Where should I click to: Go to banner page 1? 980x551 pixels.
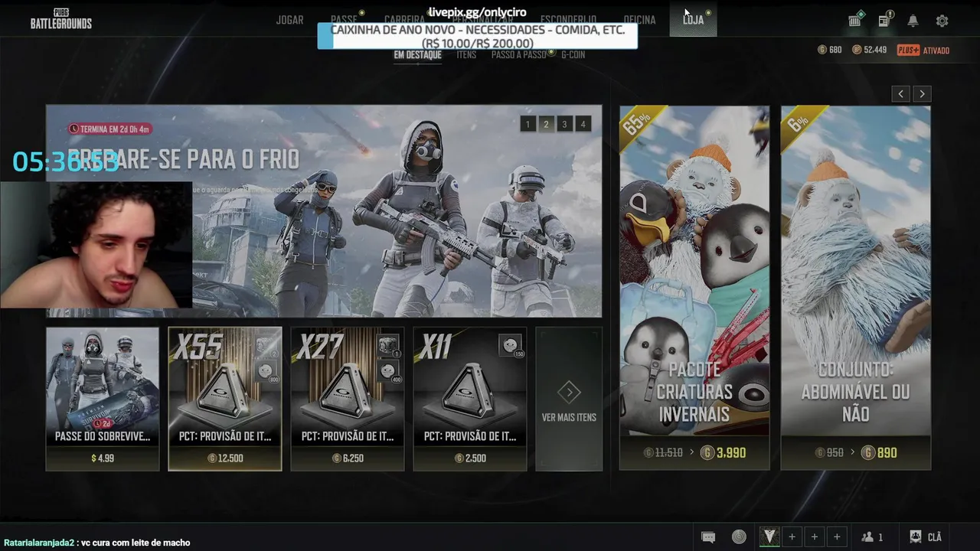[528, 124]
